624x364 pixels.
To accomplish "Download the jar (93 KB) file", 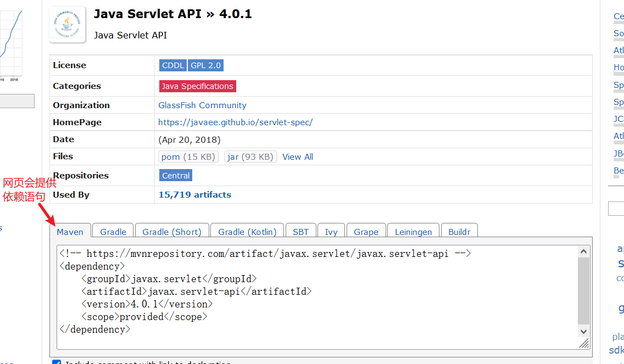I will pos(250,156).
